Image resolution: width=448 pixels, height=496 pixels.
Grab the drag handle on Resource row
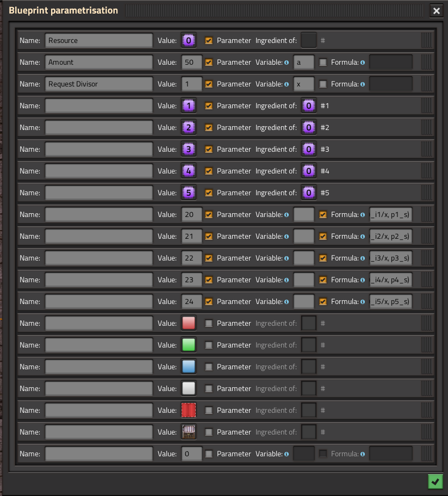click(x=427, y=41)
